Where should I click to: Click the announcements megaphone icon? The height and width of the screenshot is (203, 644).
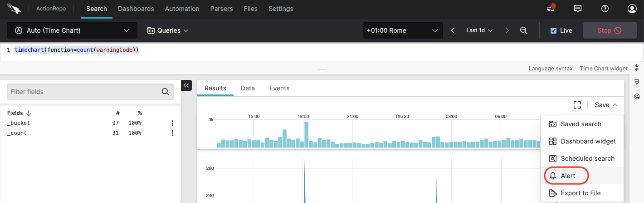pyautogui.click(x=551, y=9)
